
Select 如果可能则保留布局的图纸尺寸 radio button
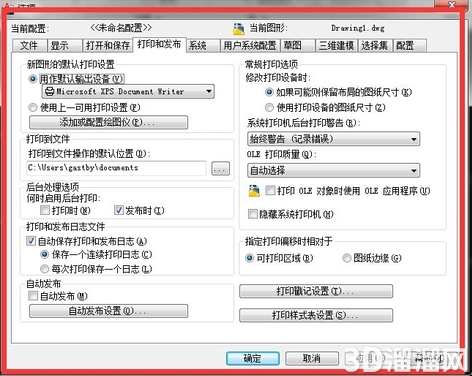click(x=269, y=92)
